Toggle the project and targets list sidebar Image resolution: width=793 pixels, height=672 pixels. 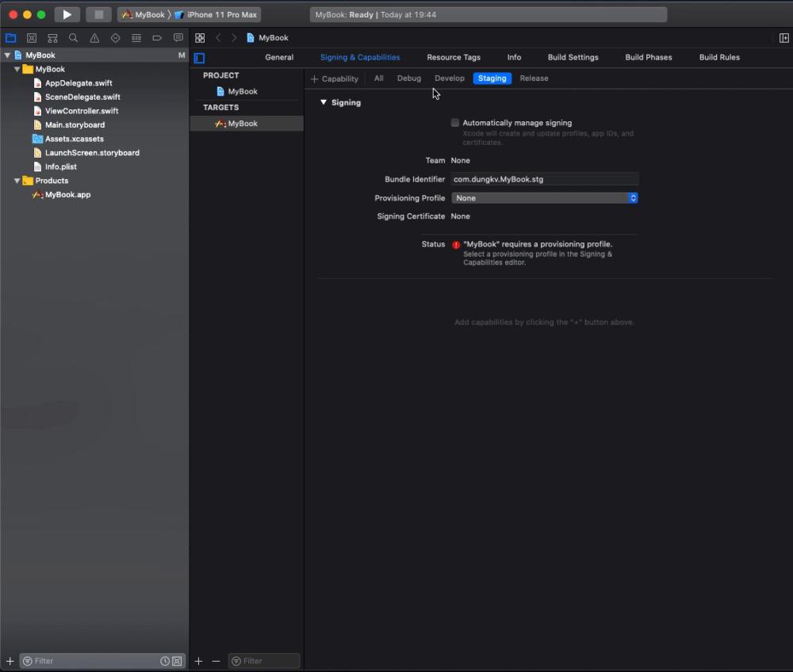[199, 58]
